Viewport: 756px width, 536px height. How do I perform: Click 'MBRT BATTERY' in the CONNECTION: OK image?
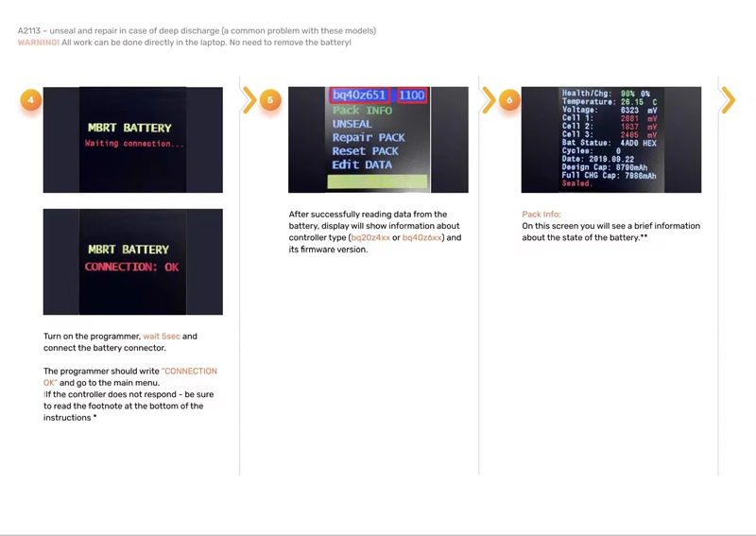point(129,250)
